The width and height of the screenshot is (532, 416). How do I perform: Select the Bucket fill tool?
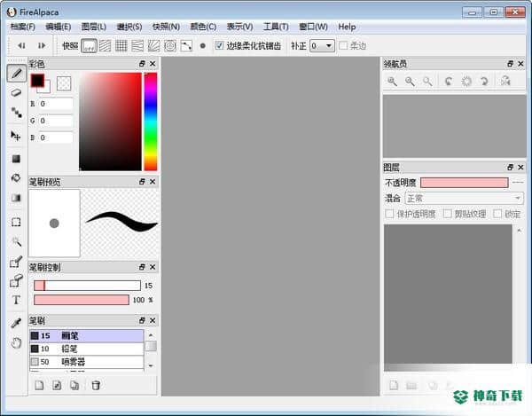(x=16, y=177)
